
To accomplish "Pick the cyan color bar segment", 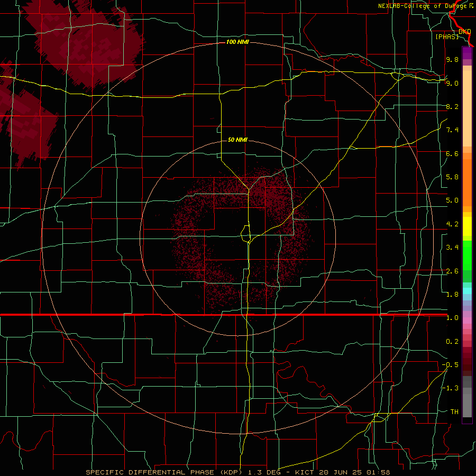I will coord(467,291).
